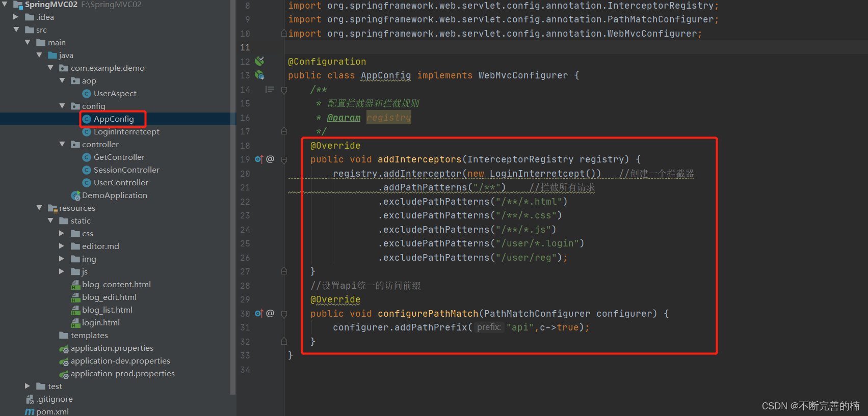Screen dimensions: 868x416
Task: Click the UserAspect class icon
Action: (x=87, y=93)
